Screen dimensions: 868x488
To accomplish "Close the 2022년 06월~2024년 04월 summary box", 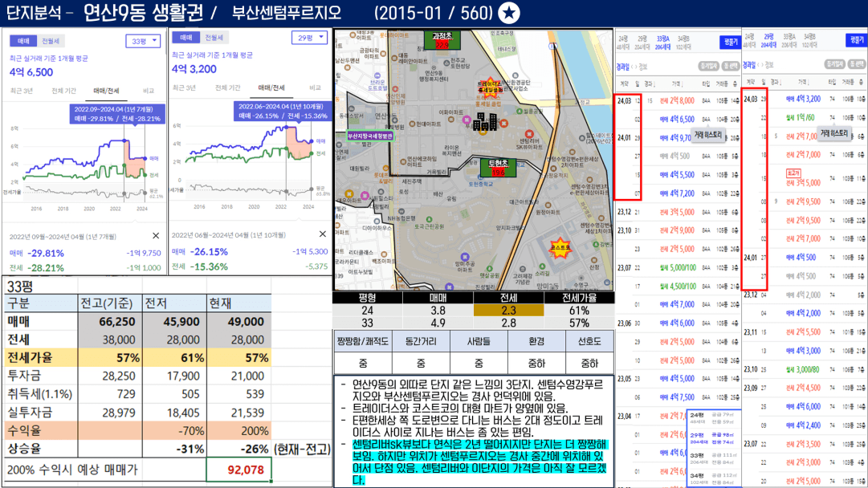I will point(322,234).
